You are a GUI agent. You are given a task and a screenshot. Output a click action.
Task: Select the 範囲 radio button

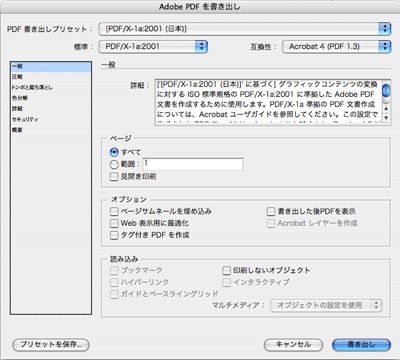pyautogui.click(x=114, y=164)
